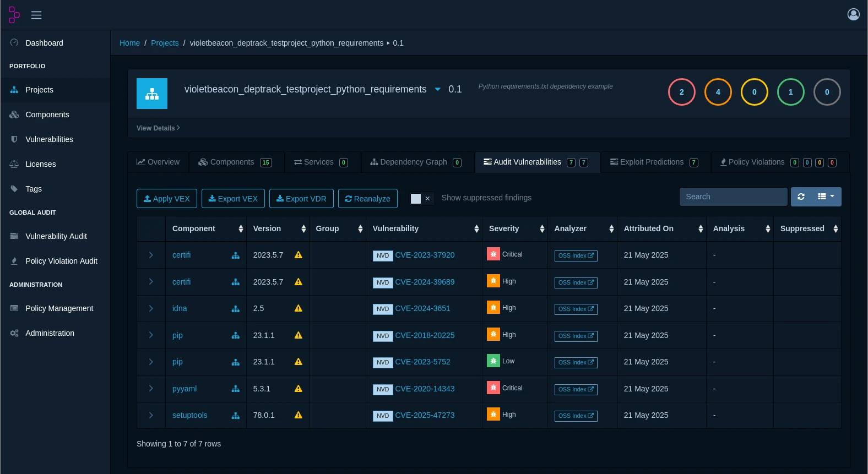Sort by Version column sort arrows

303,229
